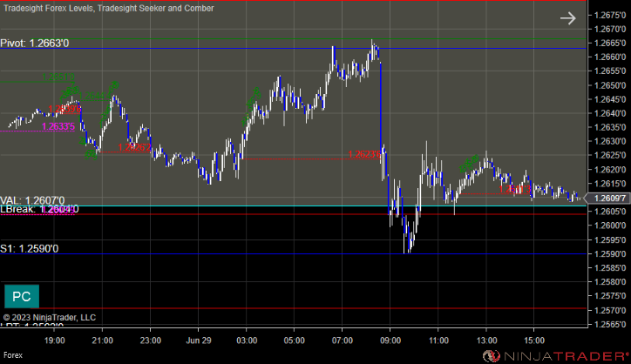Image resolution: width=631 pixels, height=364 pixels.
Task: Click the red 1.2623'6 price label
Action: click(x=364, y=154)
